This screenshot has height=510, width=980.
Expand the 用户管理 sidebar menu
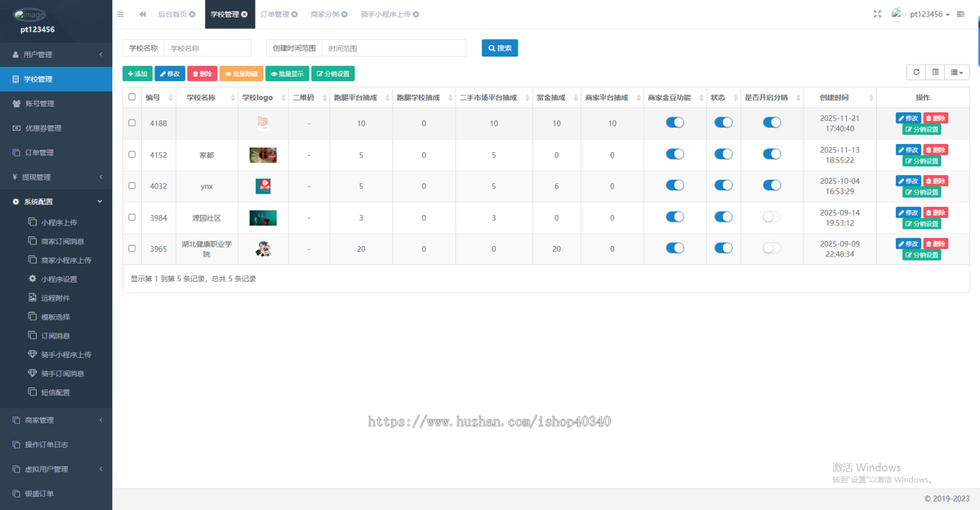56,55
